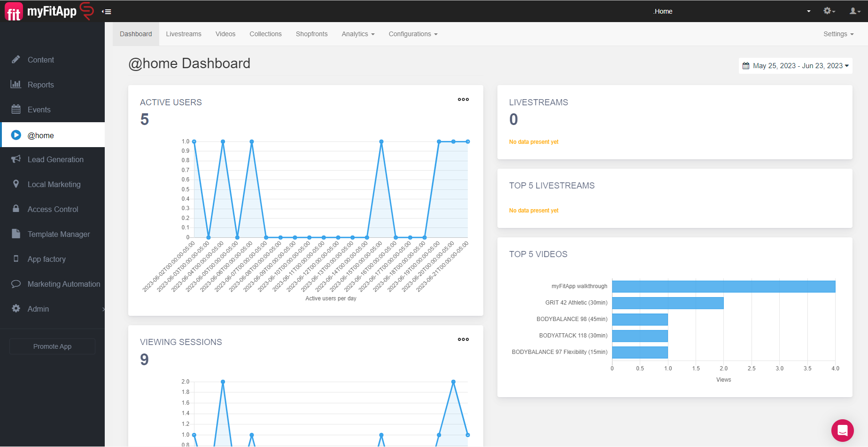Expand the Admin submenu arrow
Screen dimensions: 868x447
[103, 309]
